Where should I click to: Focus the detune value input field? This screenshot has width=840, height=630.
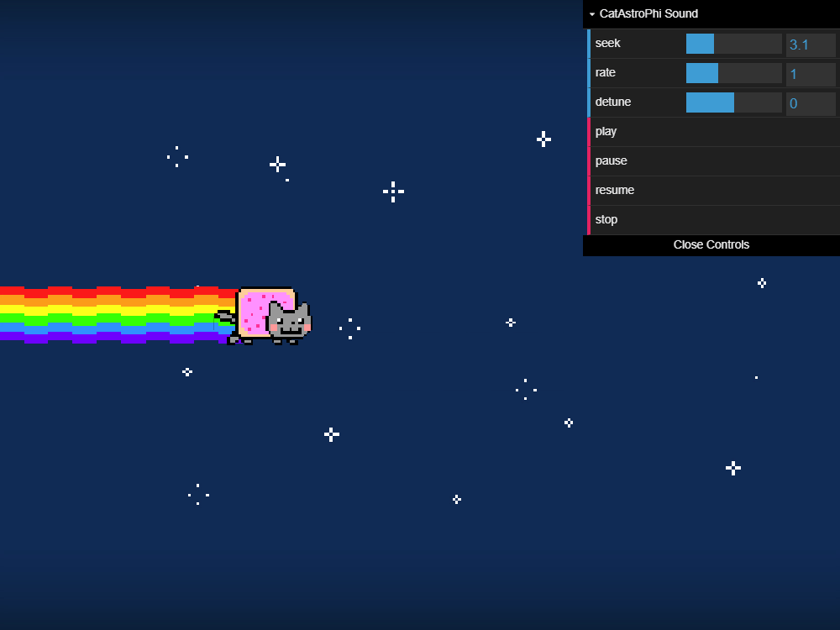coord(810,103)
